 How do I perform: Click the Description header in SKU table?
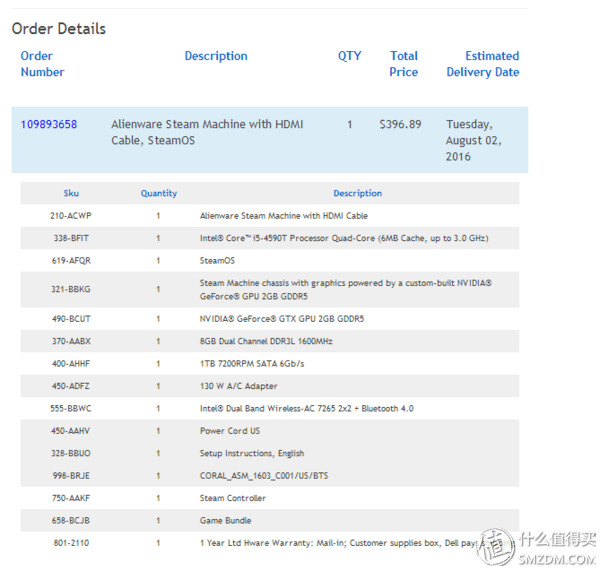(x=358, y=193)
